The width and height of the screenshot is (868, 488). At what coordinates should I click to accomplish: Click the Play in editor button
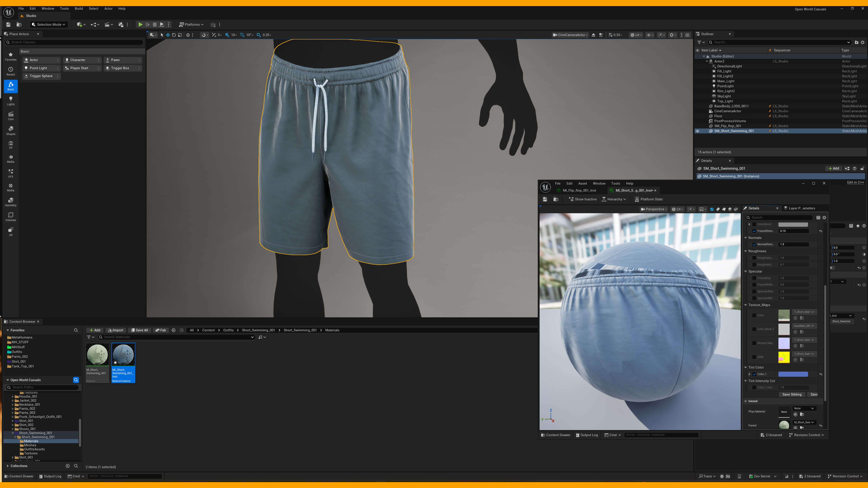coord(140,25)
